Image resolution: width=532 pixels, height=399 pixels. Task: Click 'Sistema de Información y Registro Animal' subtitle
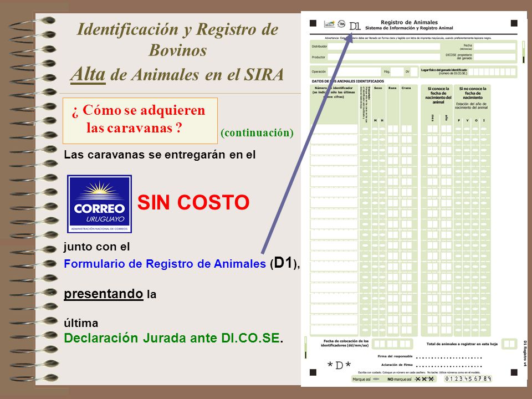pyautogui.click(x=409, y=28)
